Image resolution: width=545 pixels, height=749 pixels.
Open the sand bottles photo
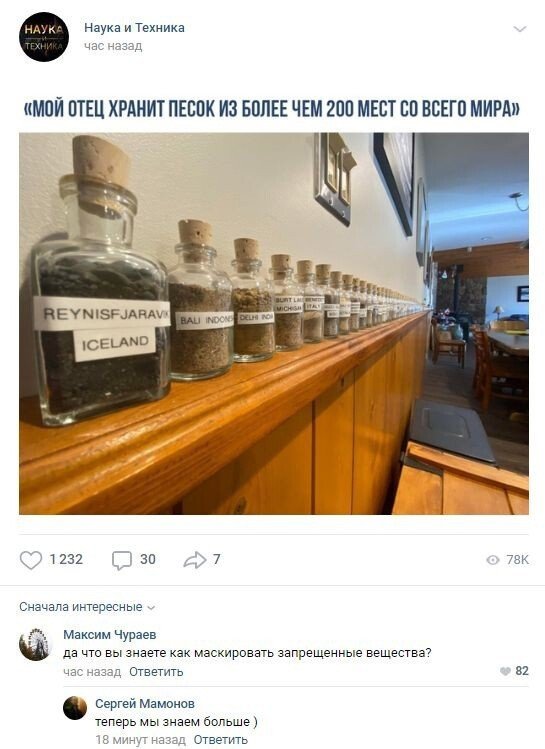click(x=274, y=323)
